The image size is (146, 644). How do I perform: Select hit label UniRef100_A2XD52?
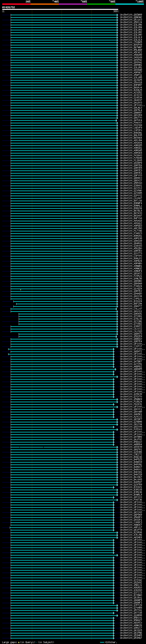(131, 93)
